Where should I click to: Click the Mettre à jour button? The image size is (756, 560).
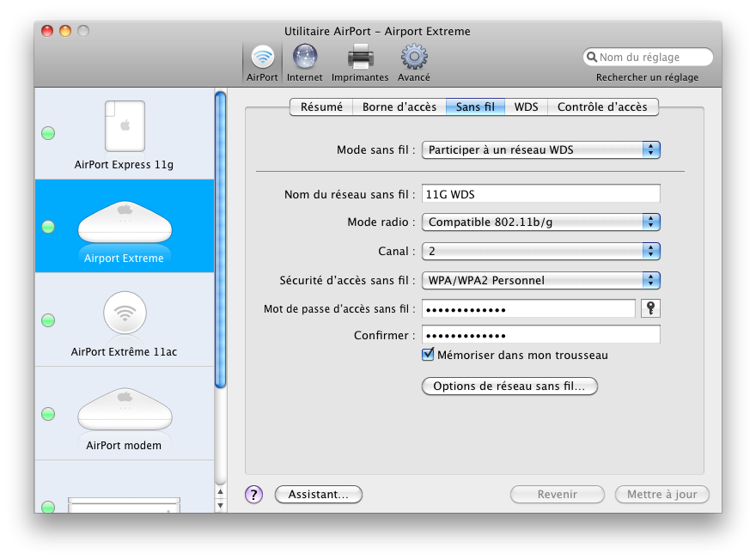[662, 495]
